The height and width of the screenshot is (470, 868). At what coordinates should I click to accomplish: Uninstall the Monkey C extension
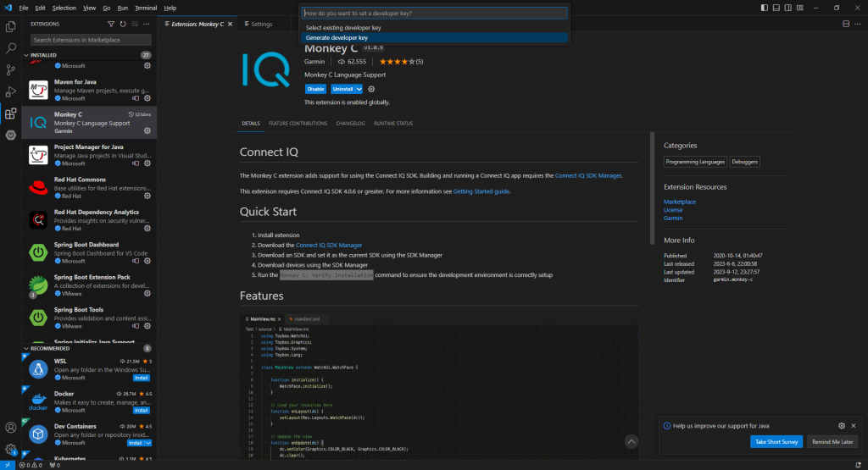coord(342,89)
